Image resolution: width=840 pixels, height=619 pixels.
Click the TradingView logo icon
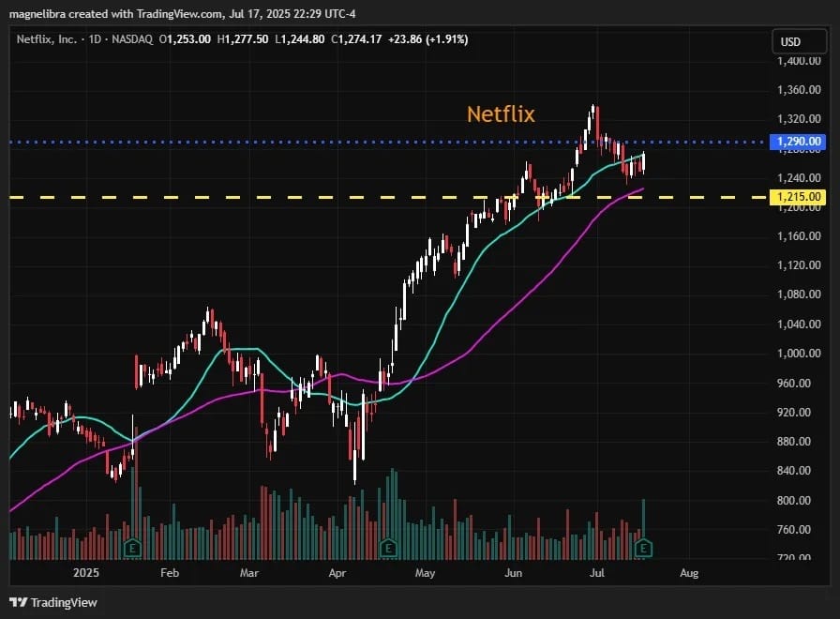click(18, 602)
